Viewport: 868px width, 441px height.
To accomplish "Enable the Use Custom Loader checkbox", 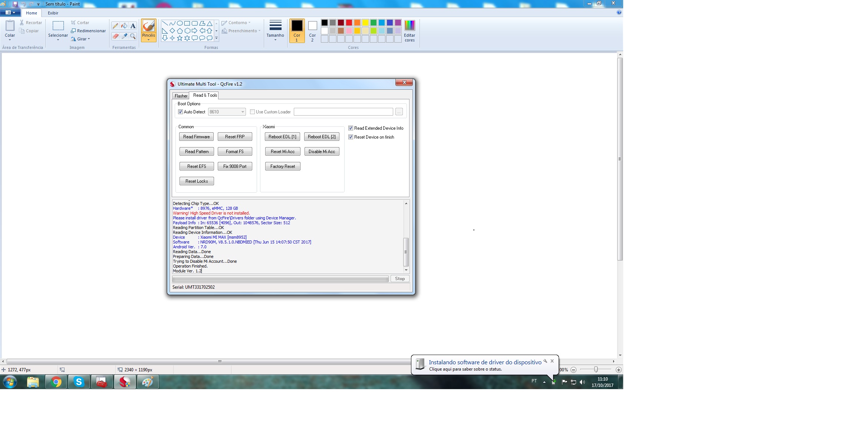I will [x=252, y=112].
